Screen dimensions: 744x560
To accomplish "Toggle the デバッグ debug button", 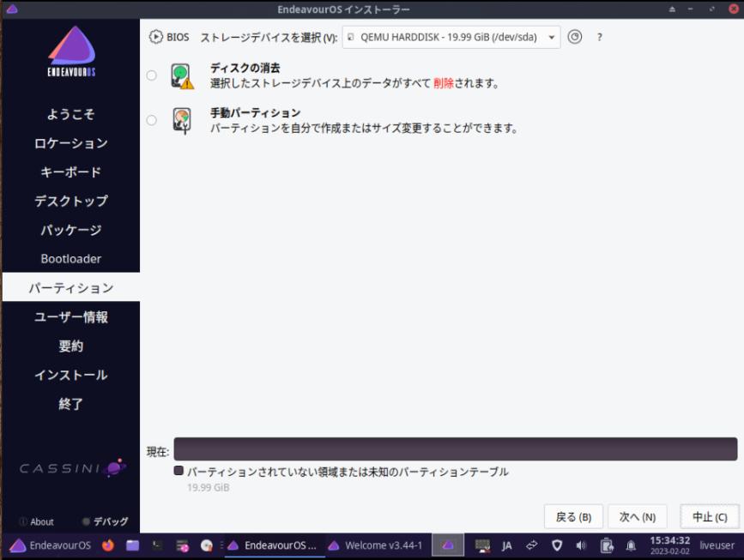I will pyautogui.click(x=105, y=521).
